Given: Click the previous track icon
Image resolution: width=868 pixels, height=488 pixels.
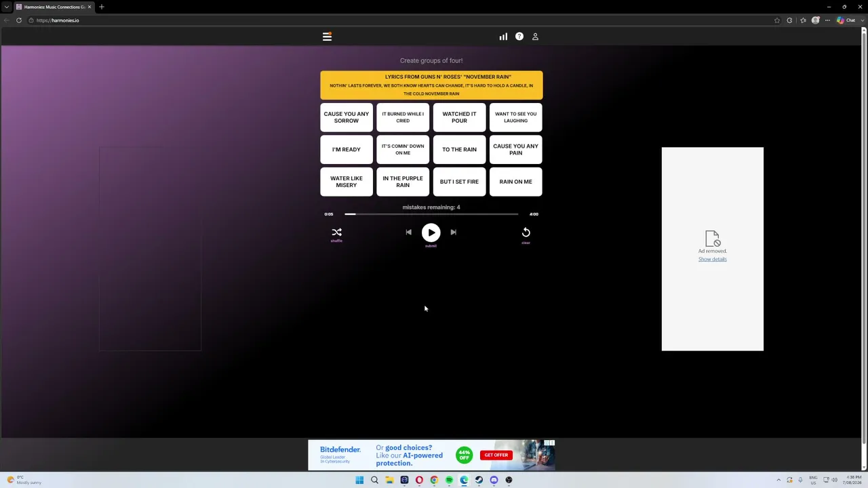Looking at the screenshot, I should pyautogui.click(x=408, y=232).
